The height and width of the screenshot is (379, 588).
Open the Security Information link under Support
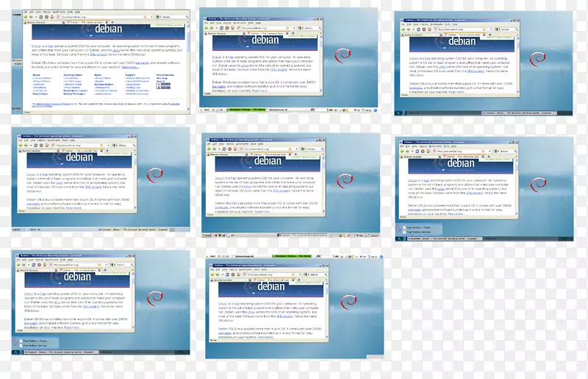pos(136,81)
